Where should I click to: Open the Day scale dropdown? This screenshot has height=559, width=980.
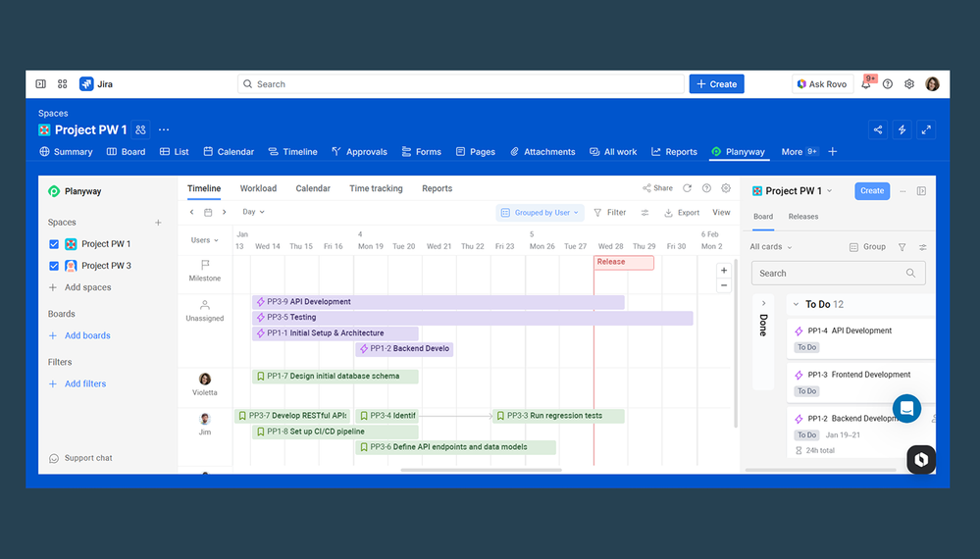pos(253,212)
